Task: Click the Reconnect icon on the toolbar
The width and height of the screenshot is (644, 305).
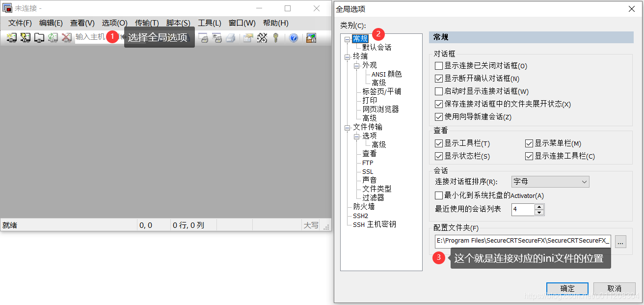Action: (x=53, y=38)
